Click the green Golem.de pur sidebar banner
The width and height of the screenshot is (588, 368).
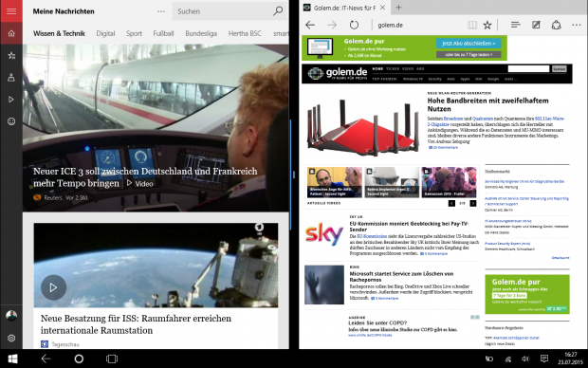point(527,294)
